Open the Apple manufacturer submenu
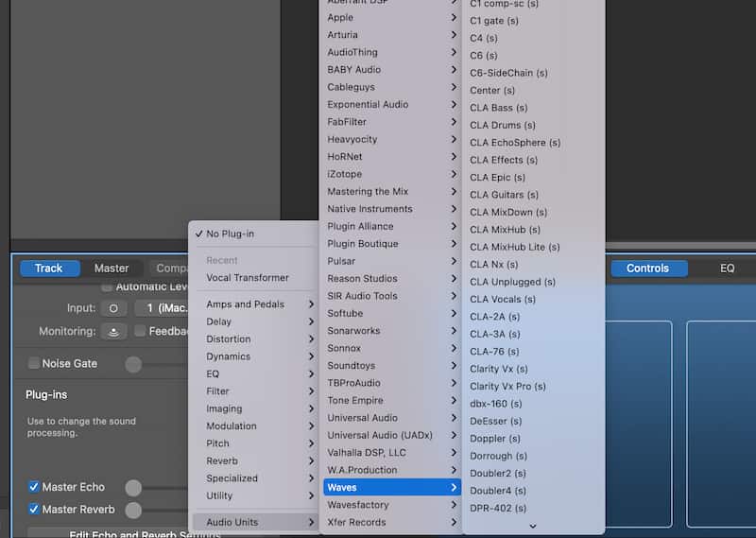756x538 pixels. coord(391,17)
